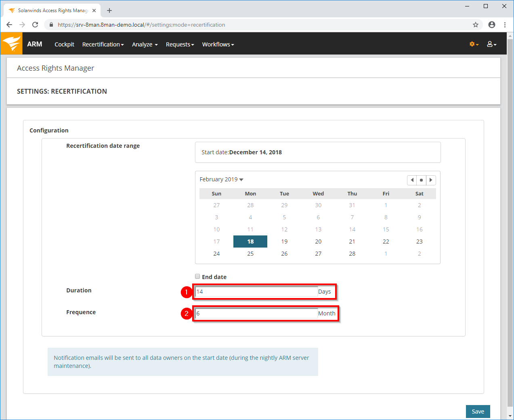Save the recertification settings
Viewport: 514px width, 420px height.
tap(478, 411)
